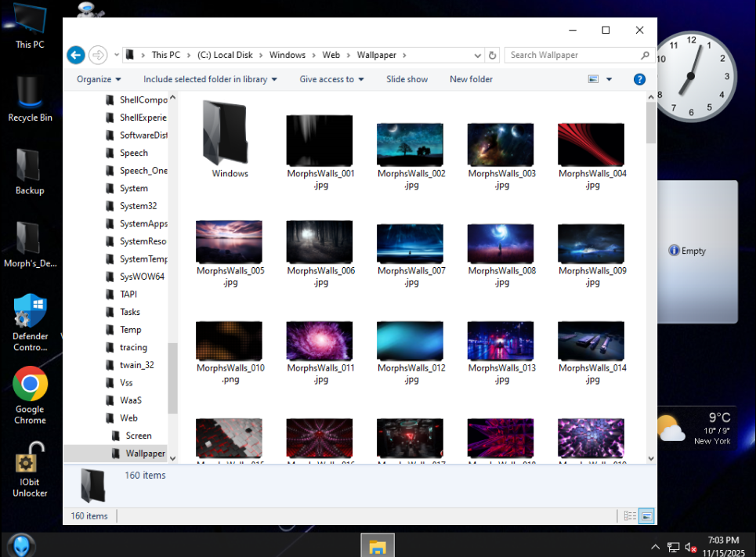756x557 pixels.
Task: Click the Back navigation arrow
Action: 75,55
